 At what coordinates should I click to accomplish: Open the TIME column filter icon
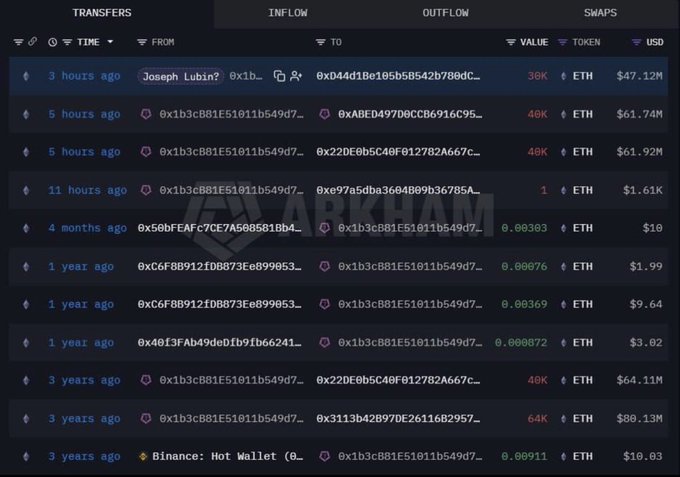tap(67, 42)
